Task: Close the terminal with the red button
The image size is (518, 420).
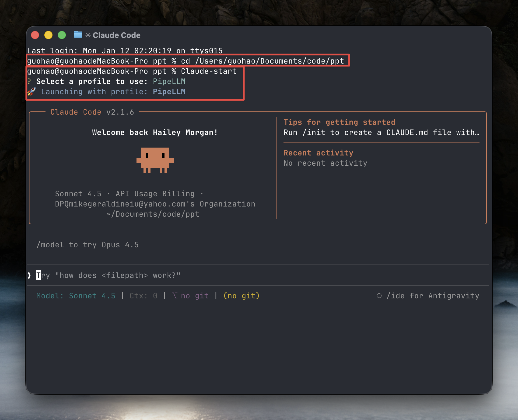Action: pyautogui.click(x=35, y=35)
